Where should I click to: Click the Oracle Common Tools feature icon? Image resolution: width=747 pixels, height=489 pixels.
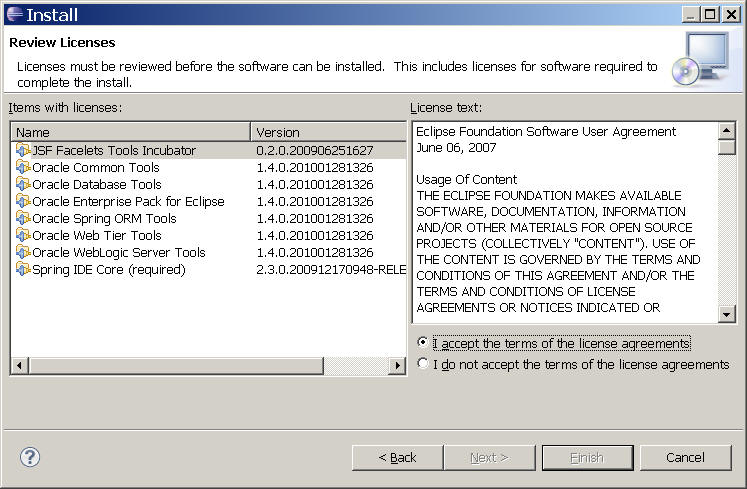(x=23, y=167)
